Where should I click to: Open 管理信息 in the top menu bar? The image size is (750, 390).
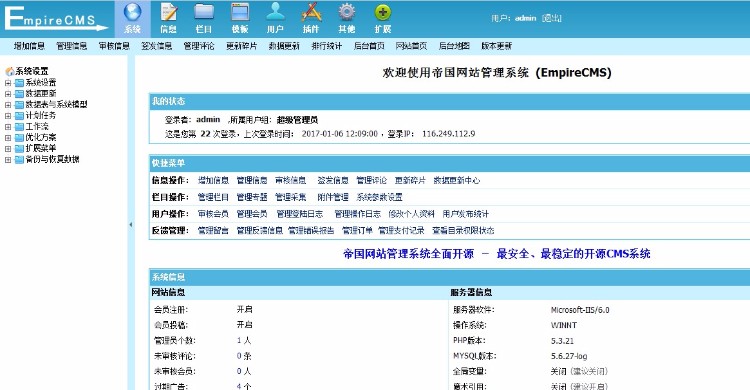coord(72,46)
